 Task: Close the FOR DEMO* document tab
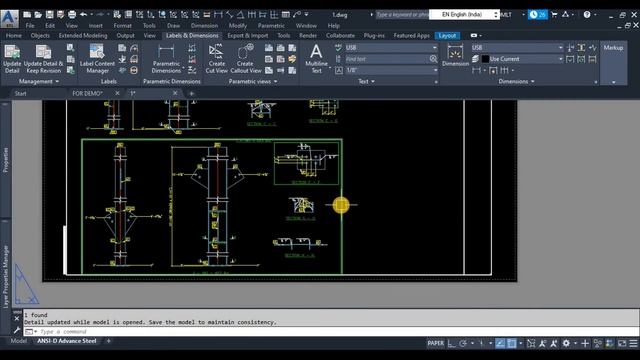pos(117,93)
